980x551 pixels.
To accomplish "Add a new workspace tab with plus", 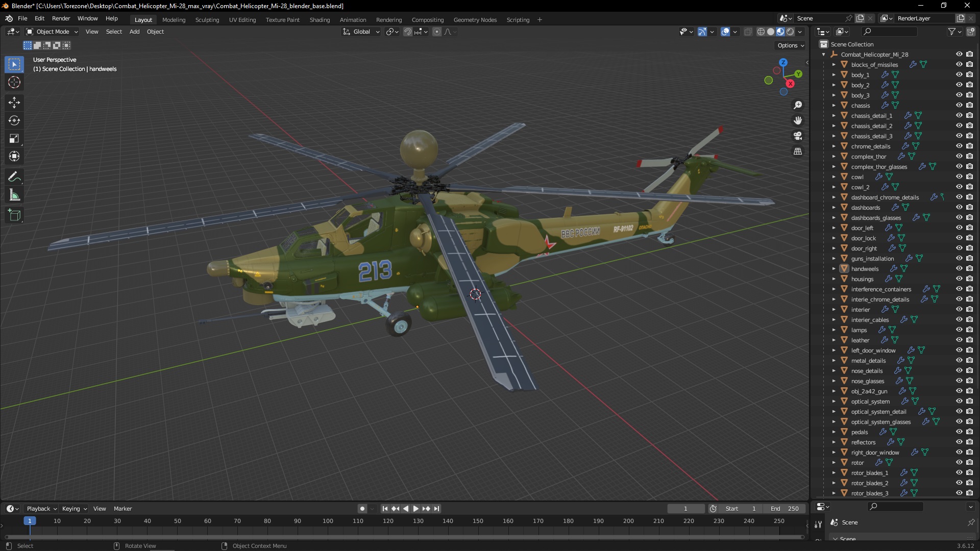I will tap(540, 20).
